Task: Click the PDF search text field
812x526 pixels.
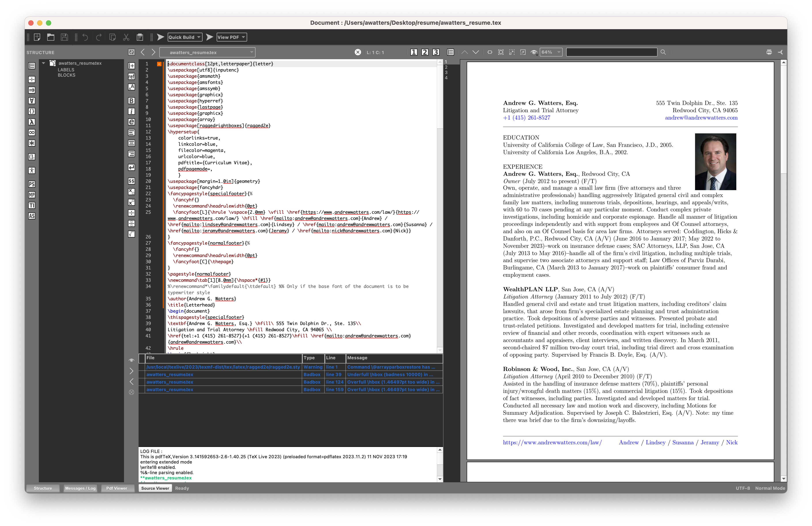Action: (x=612, y=52)
